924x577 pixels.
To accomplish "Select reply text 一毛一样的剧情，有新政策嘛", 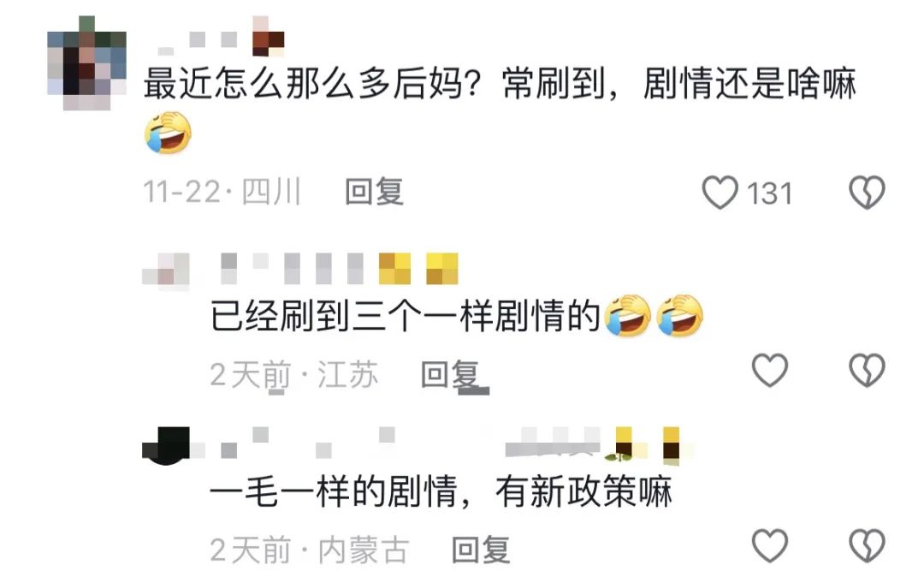I will pos(441,491).
